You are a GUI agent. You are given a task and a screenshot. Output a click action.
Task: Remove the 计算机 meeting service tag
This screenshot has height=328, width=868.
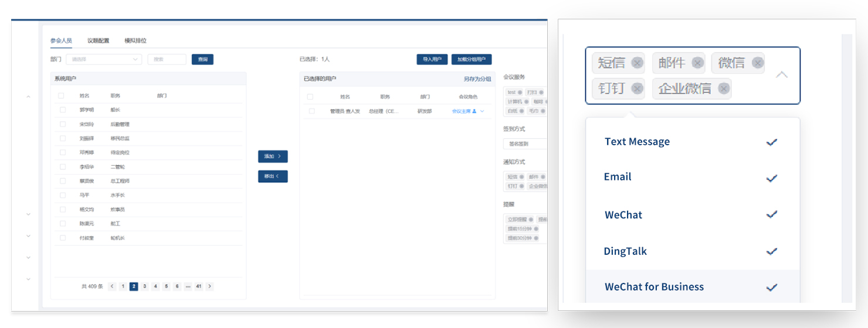527,101
